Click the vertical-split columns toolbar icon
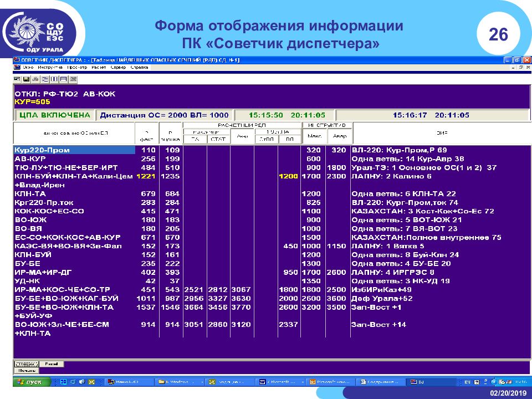The image size is (532, 399). (54, 79)
